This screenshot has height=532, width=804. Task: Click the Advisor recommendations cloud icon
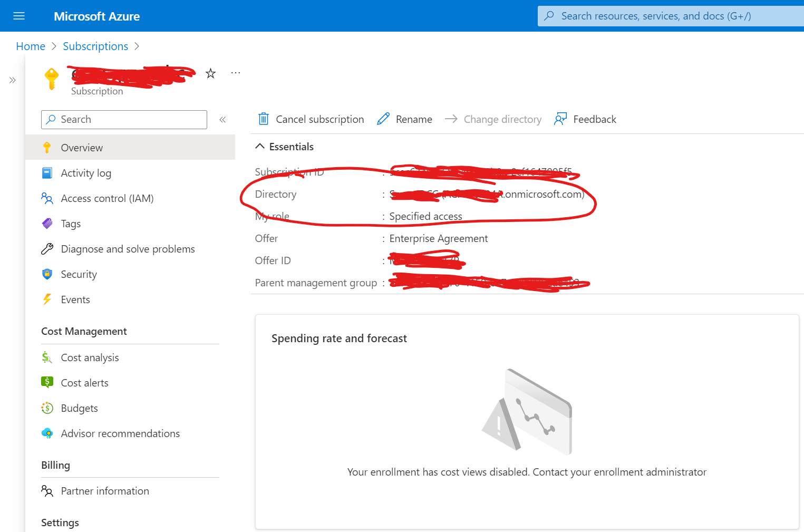47,433
